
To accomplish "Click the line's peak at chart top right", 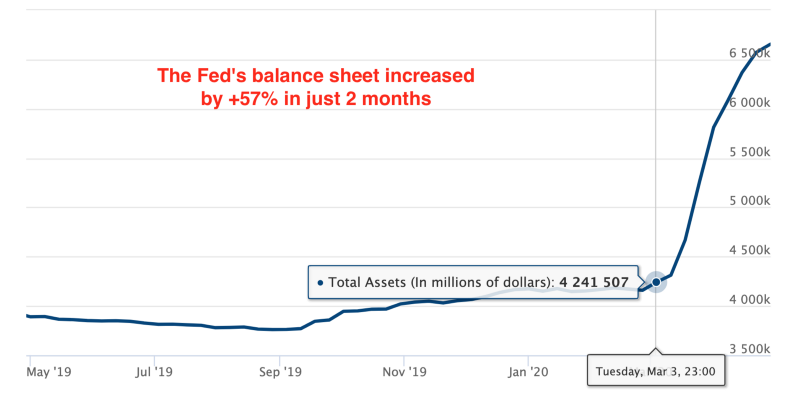I will point(768,45).
